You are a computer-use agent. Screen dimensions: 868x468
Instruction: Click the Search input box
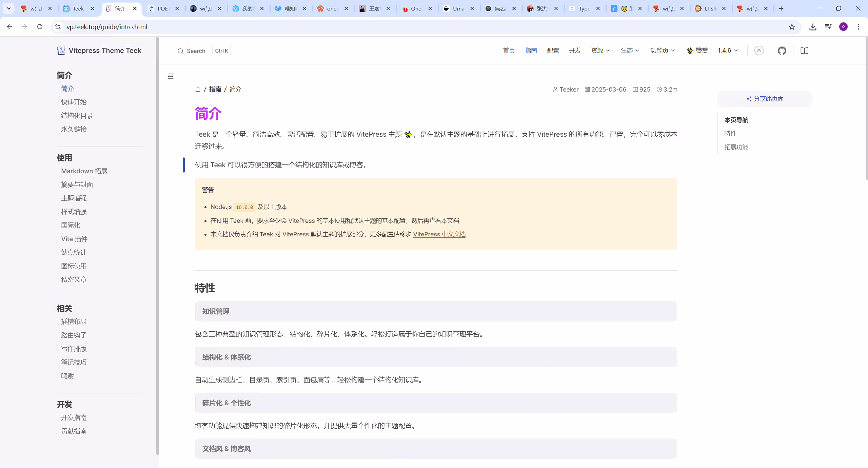pos(204,51)
